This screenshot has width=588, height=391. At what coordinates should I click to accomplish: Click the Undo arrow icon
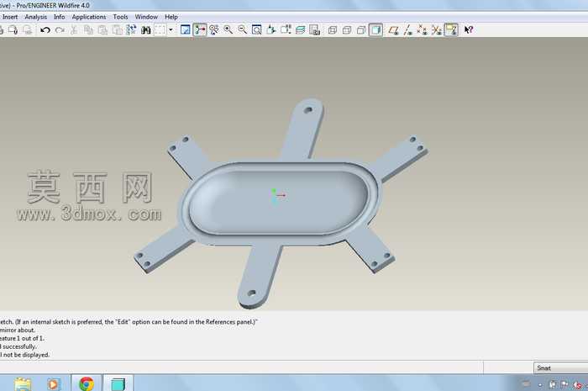coord(45,30)
